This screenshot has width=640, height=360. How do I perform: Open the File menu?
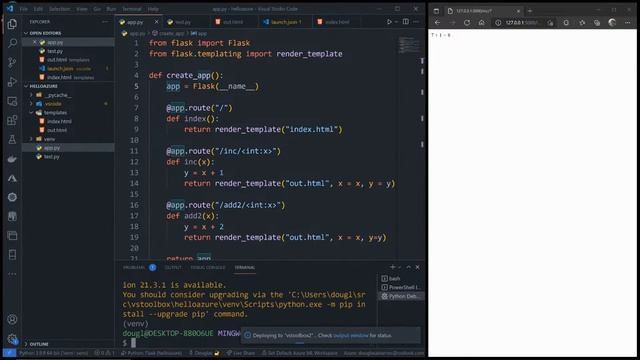[24, 9]
